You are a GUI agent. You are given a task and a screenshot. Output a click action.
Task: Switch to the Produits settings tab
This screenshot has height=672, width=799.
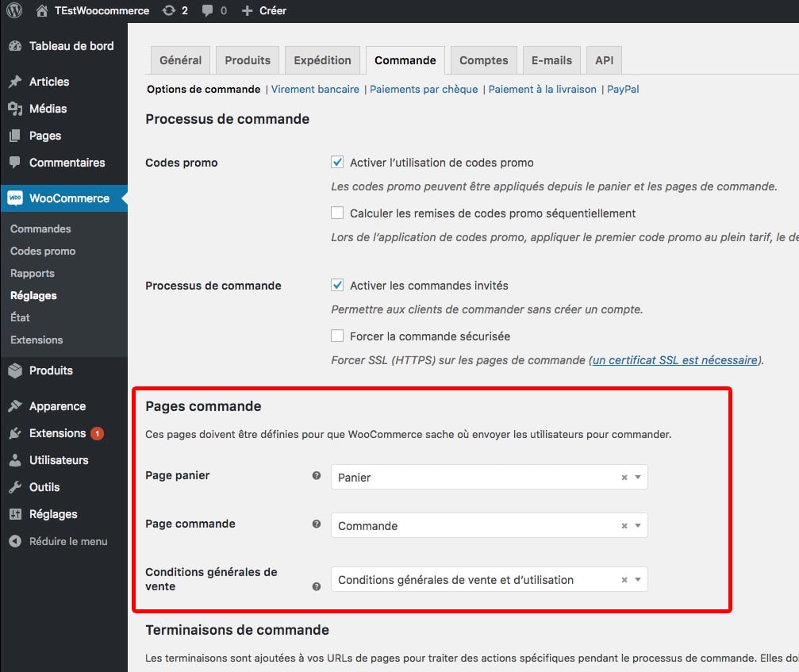[x=248, y=60]
